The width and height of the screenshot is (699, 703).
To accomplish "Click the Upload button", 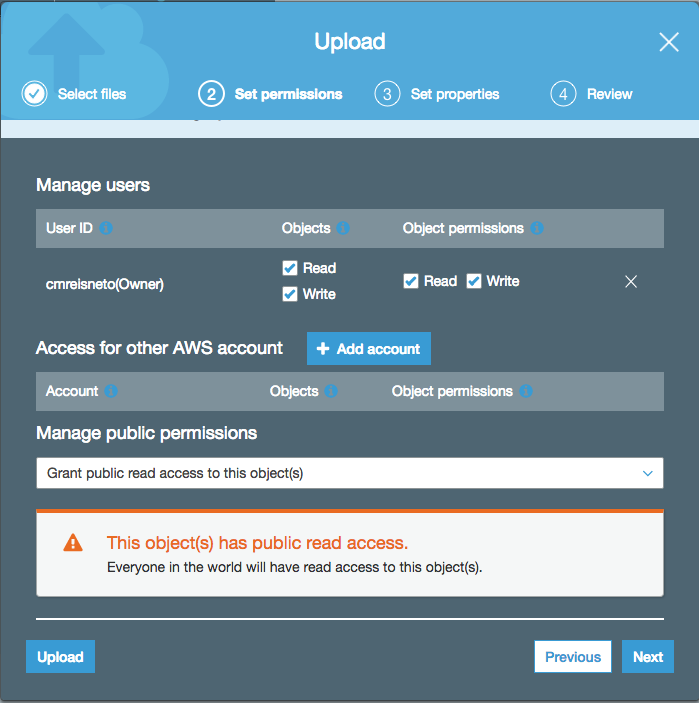I will click(61, 656).
